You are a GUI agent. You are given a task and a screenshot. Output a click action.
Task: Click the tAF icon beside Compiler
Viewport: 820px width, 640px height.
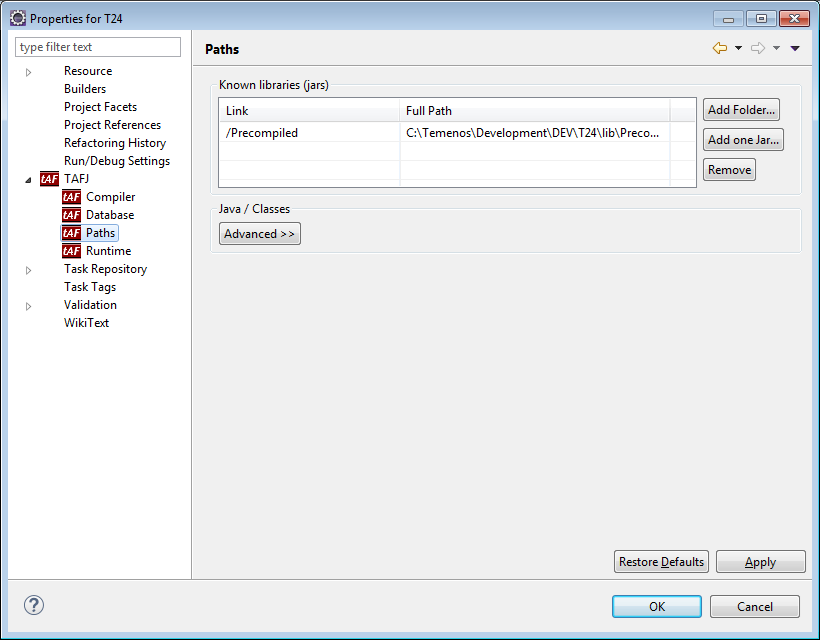pos(71,197)
